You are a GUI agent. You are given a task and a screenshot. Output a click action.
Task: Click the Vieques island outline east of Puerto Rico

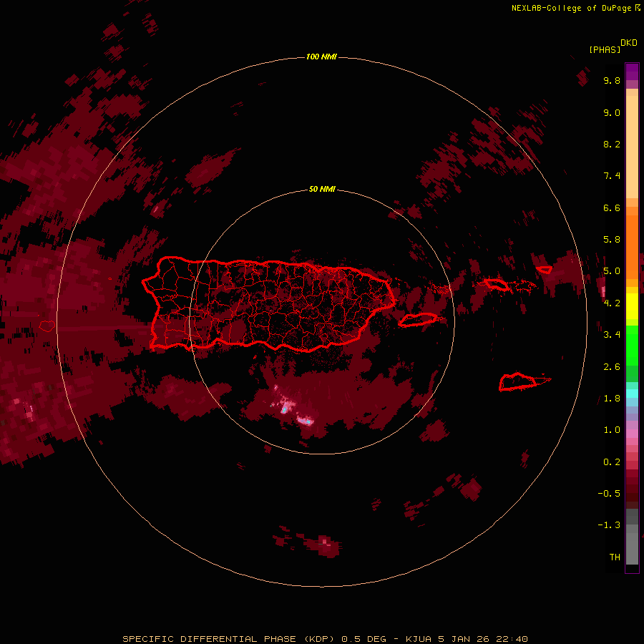(418, 320)
